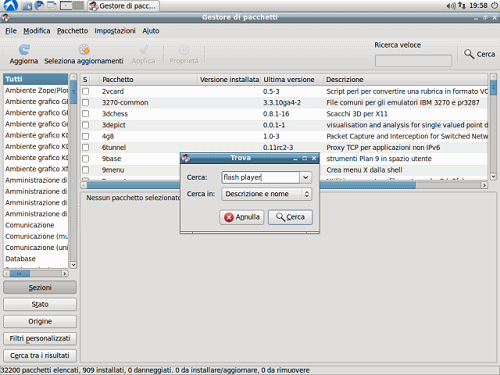Toggle the 6tunnel package checkbox
500x375 pixels.
point(86,147)
